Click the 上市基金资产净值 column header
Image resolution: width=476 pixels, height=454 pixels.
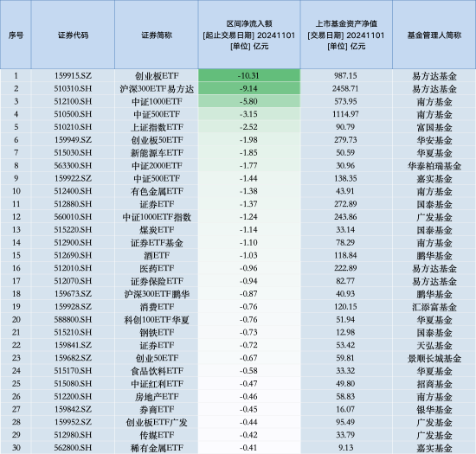(x=346, y=35)
